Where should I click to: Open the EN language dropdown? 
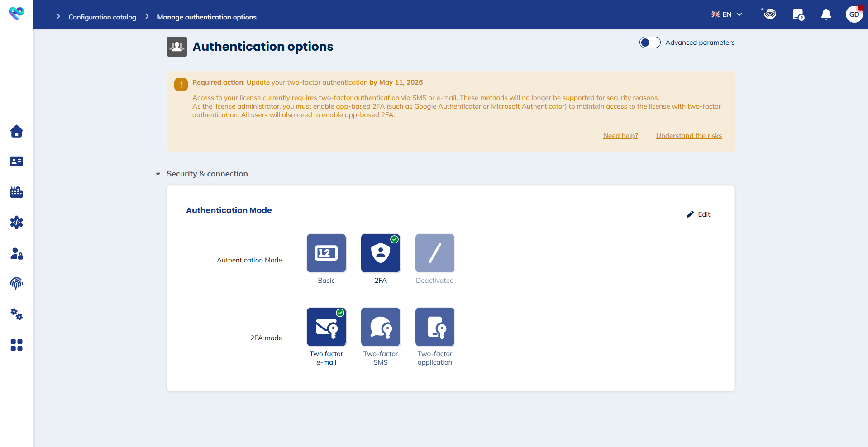coord(726,14)
